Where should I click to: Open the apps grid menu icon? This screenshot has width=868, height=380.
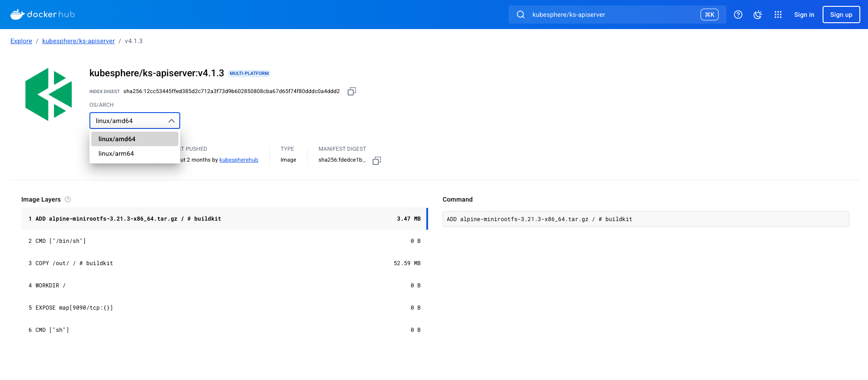click(778, 15)
